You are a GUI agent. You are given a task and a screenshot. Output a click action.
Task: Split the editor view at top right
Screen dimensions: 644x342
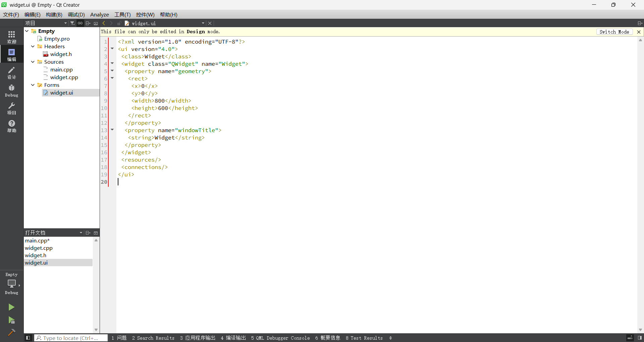pyautogui.click(x=640, y=23)
